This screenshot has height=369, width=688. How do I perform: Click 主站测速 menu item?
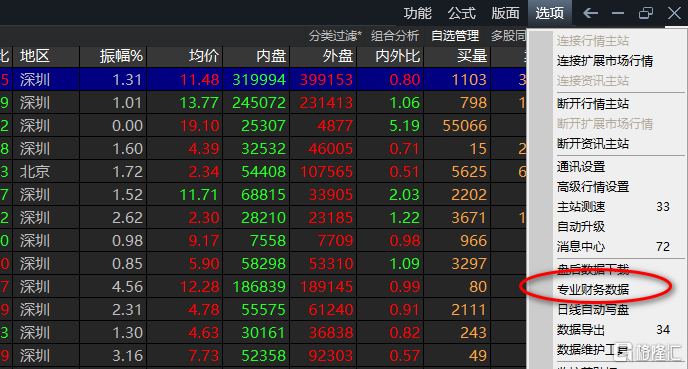pos(581,207)
